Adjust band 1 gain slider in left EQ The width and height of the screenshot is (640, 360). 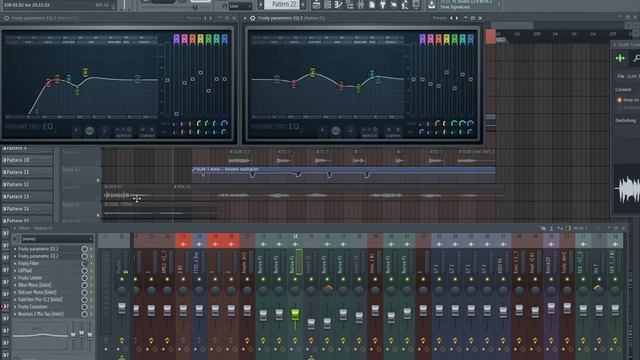pyautogui.click(x=176, y=114)
